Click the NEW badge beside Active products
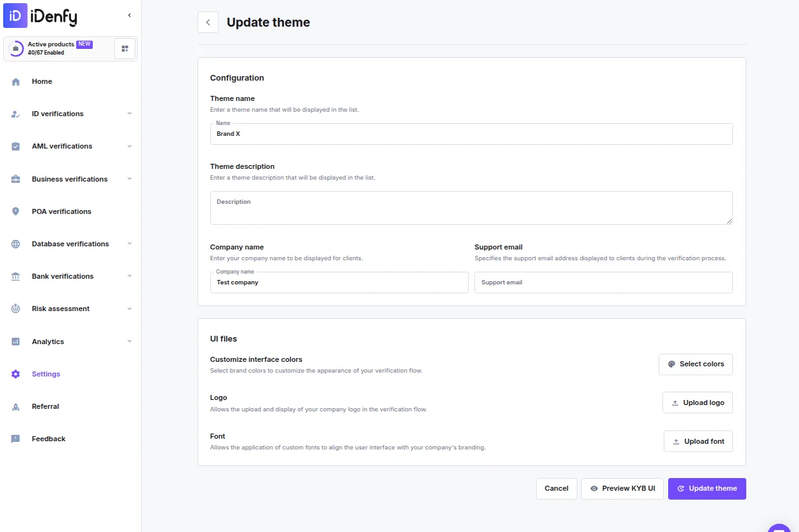This screenshot has height=532, width=799. (x=84, y=44)
